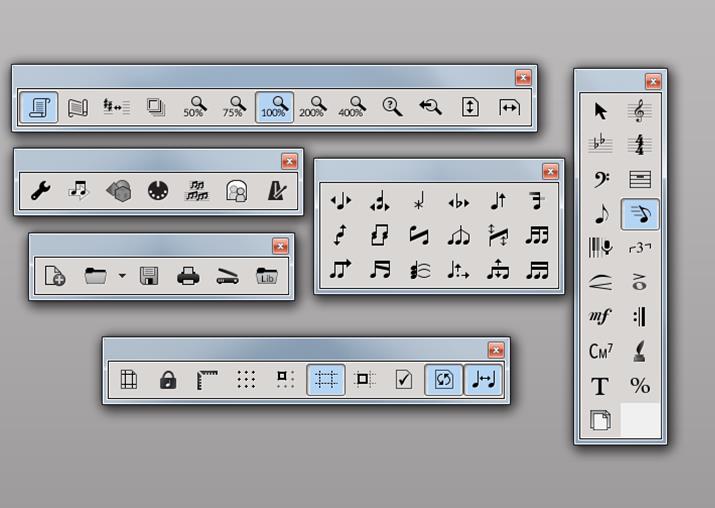
Task: Pick the mf dynamics Expression tool
Action: coord(600,317)
